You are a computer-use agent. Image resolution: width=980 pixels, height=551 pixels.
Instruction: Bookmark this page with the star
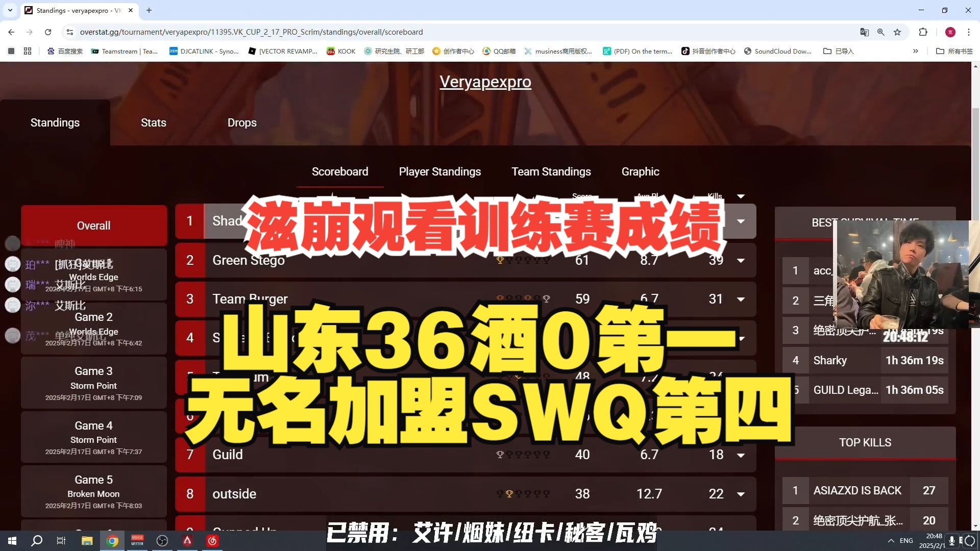point(897,32)
